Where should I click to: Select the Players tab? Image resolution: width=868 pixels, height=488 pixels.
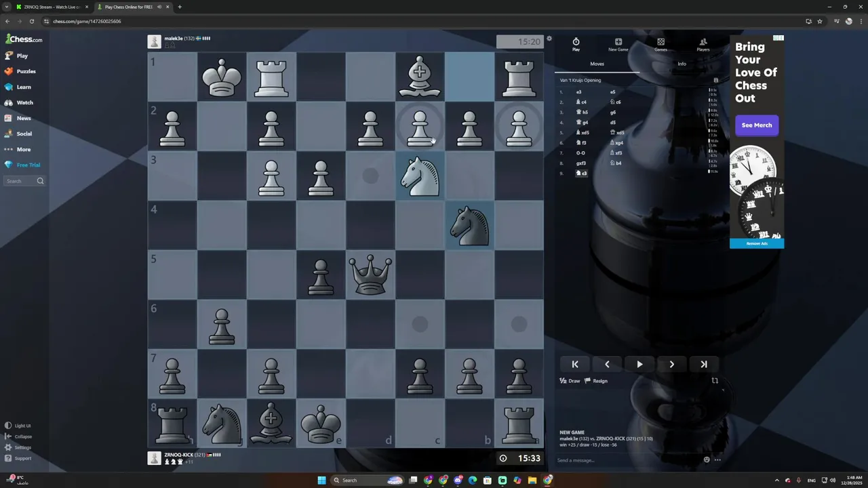(x=703, y=45)
